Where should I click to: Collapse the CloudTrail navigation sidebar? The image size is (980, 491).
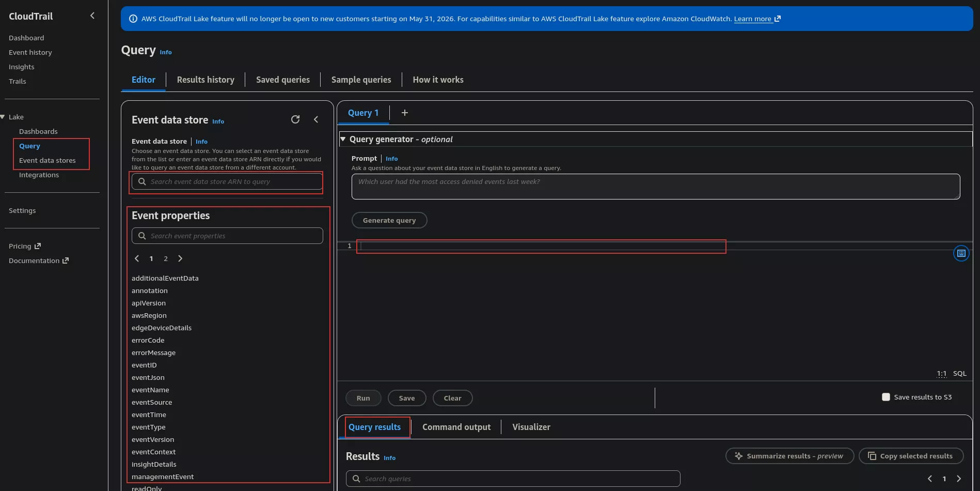pyautogui.click(x=92, y=16)
